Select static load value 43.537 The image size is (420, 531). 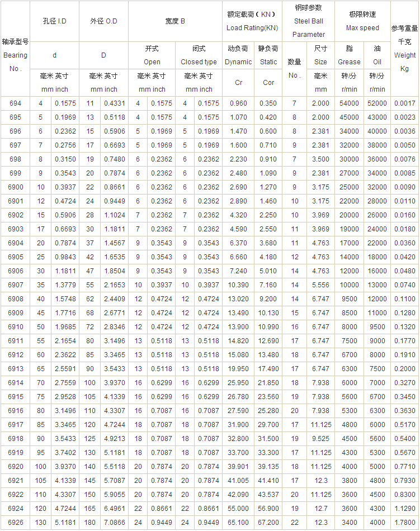pyautogui.click(x=268, y=495)
